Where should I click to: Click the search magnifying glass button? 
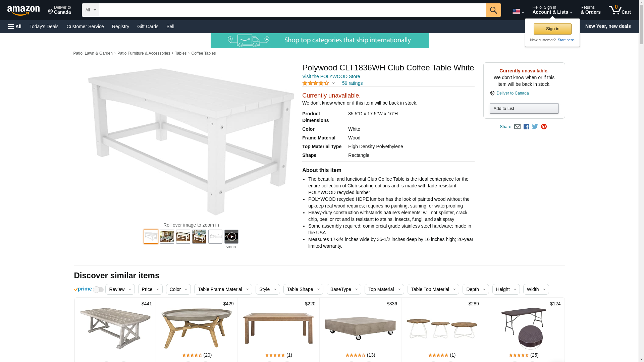click(x=493, y=10)
